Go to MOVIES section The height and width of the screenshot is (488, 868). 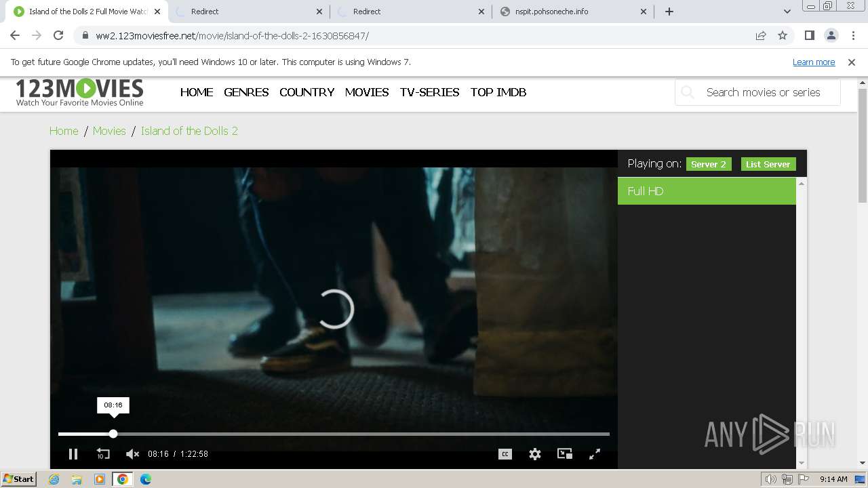(367, 92)
